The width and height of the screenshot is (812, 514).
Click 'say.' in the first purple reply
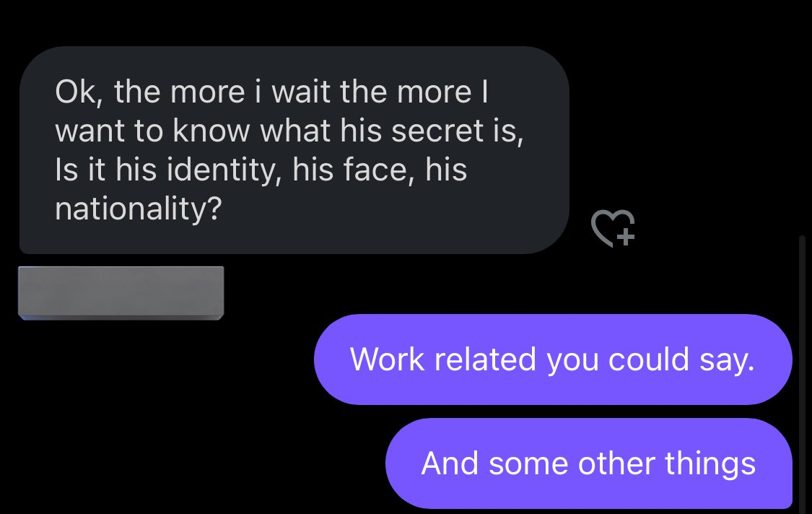(x=727, y=361)
